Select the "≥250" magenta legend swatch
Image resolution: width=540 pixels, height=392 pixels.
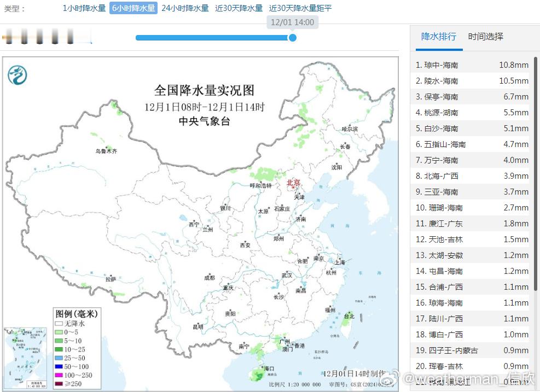point(59,384)
